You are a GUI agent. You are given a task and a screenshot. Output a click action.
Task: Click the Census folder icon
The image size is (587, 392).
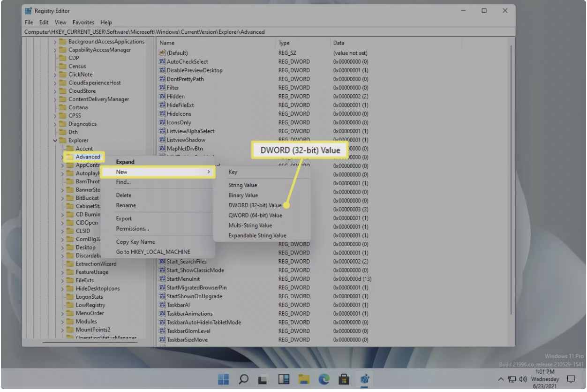tap(62, 66)
